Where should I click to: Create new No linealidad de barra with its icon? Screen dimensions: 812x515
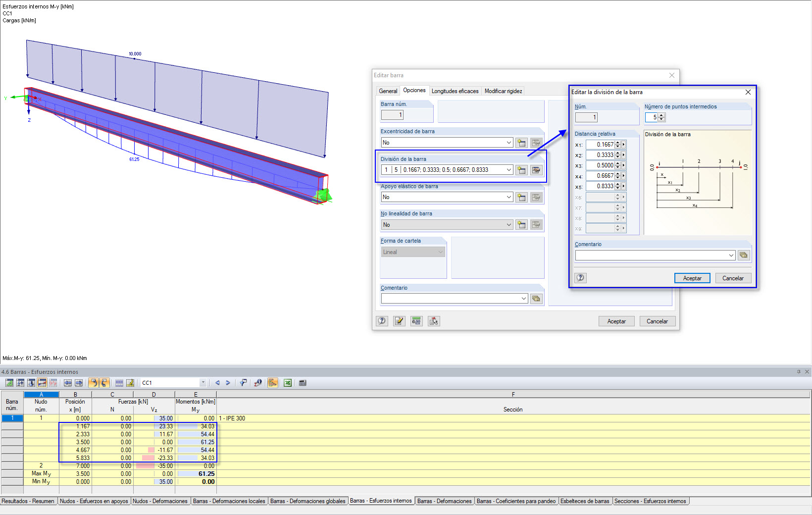click(x=521, y=225)
